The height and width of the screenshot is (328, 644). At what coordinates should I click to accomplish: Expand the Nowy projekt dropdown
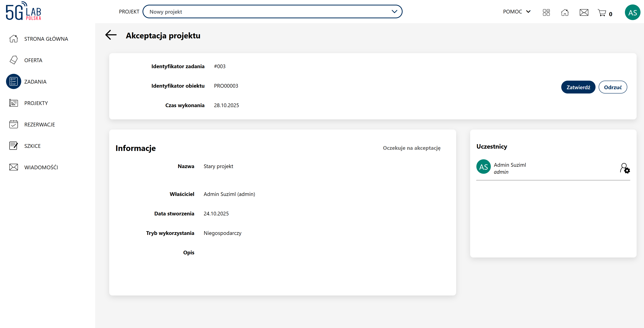272,12
